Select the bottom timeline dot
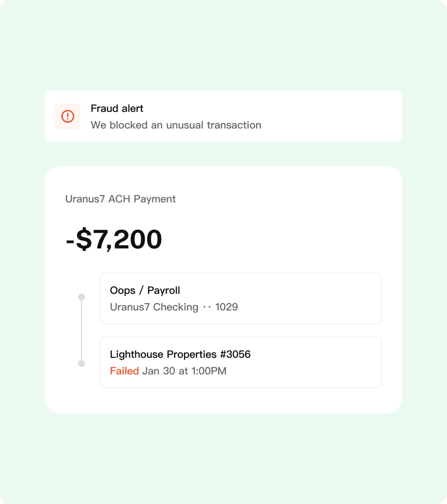This screenshot has height=504, width=447. 82,363
